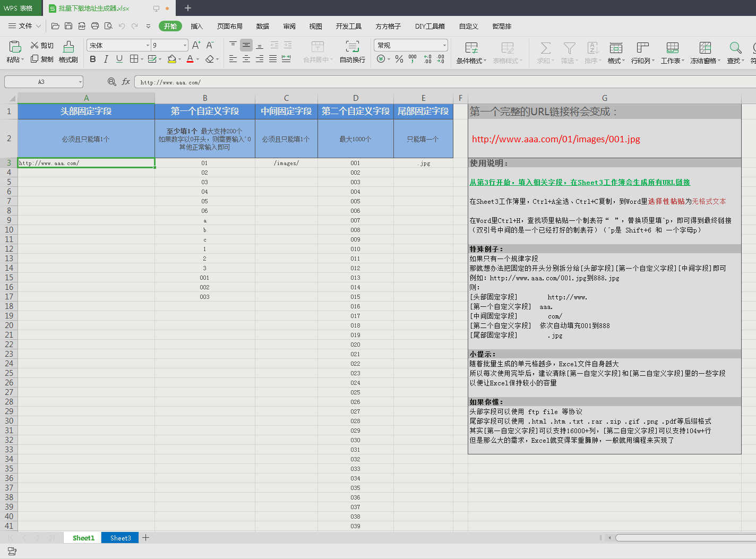Toggle Italic formatting
The image size is (756, 559).
(106, 59)
